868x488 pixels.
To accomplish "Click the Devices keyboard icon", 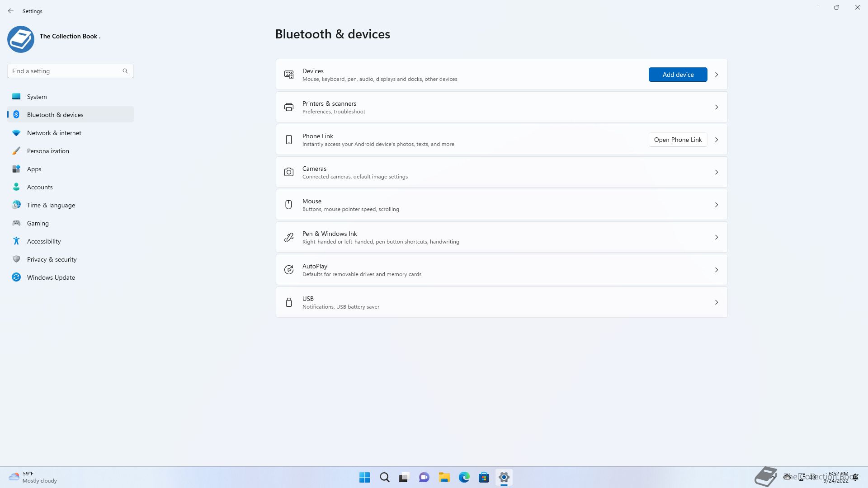I will tap(289, 75).
